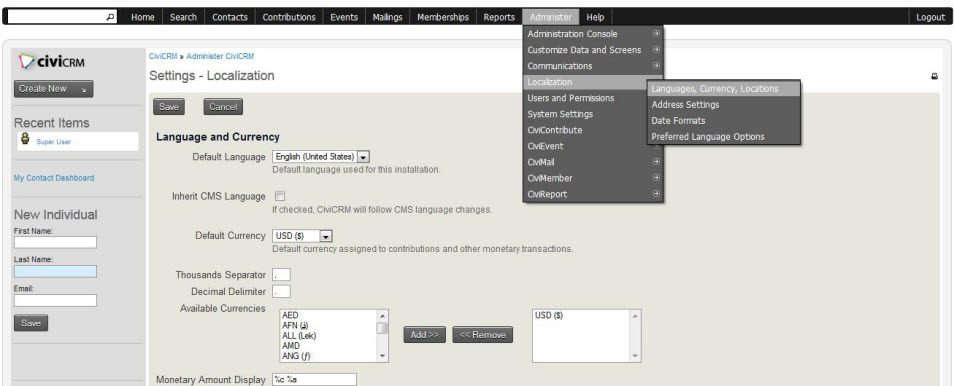954x386 pixels.
Task: Click the search magnifier icon in top bar
Action: (x=110, y=17)
